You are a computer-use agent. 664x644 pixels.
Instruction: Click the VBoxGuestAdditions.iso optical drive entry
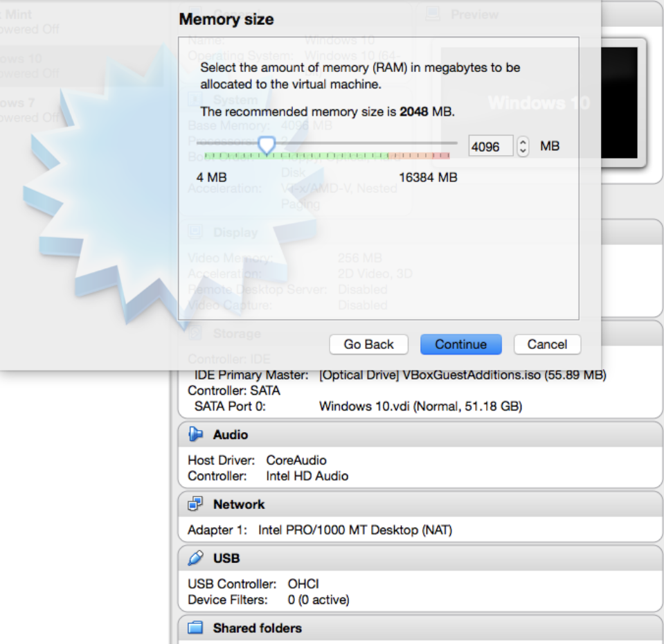click(463, 375)
